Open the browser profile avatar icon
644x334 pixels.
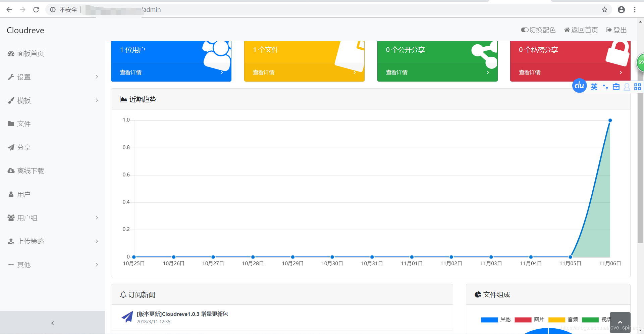(x=621, y=10)
